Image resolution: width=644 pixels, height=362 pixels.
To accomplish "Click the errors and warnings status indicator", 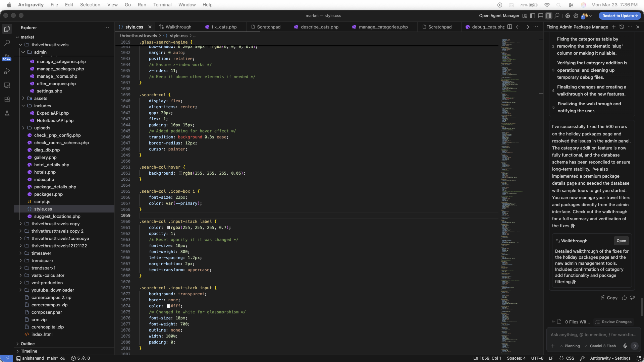I will (80, 358).
